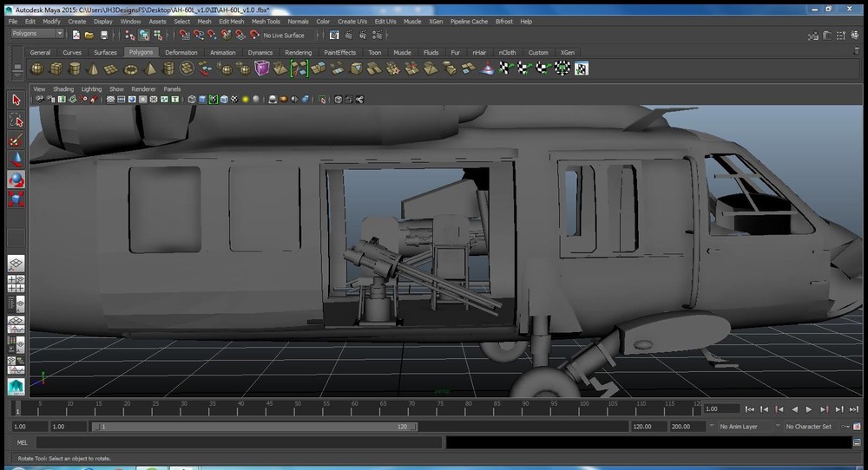Choose the Paint Selection tool

click(16, 140)
